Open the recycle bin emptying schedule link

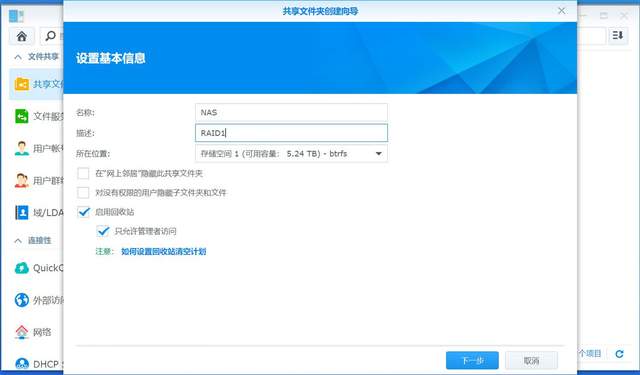tap(164, 251)
